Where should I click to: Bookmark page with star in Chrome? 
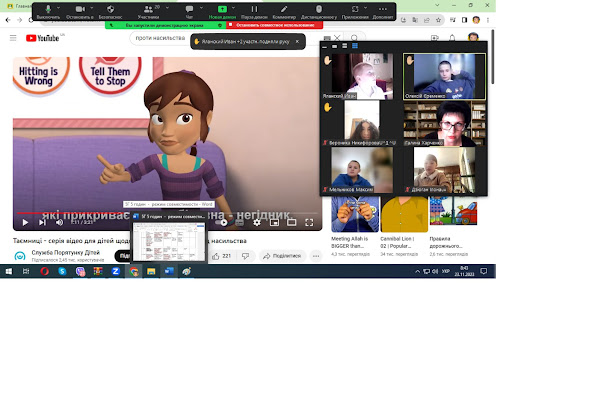click(x=438, y=20)
